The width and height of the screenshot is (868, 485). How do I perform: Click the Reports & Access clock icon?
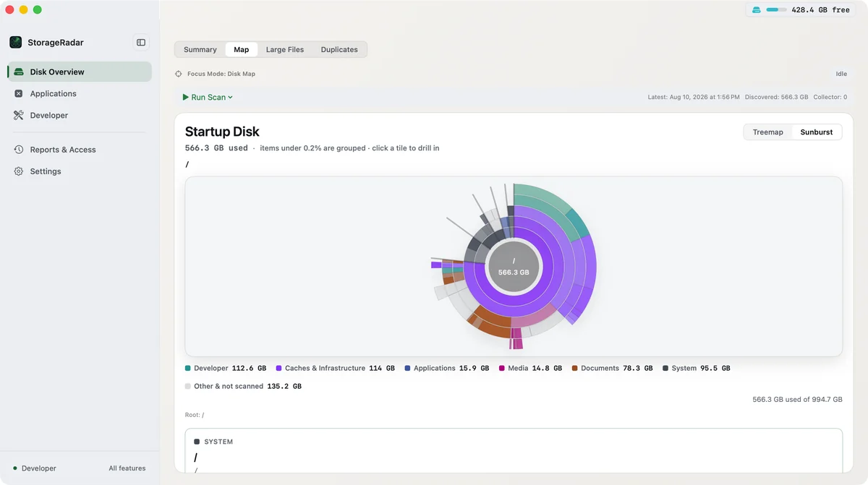(19, 150)
